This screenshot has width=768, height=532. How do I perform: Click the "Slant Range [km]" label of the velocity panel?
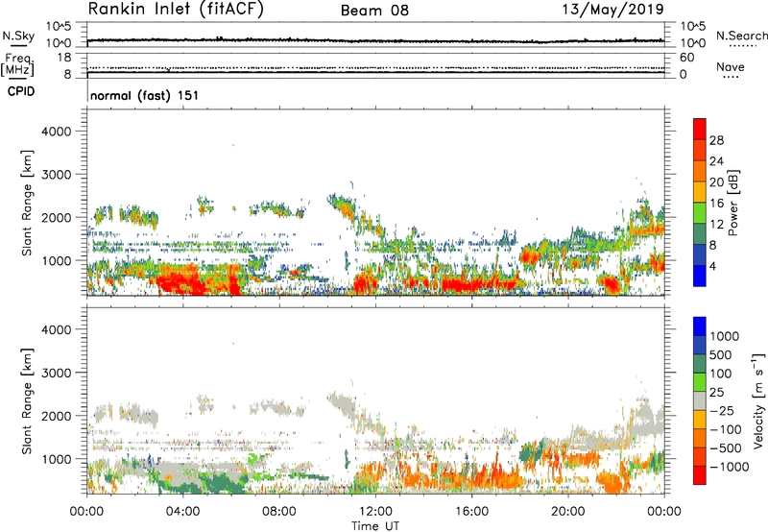27,401
